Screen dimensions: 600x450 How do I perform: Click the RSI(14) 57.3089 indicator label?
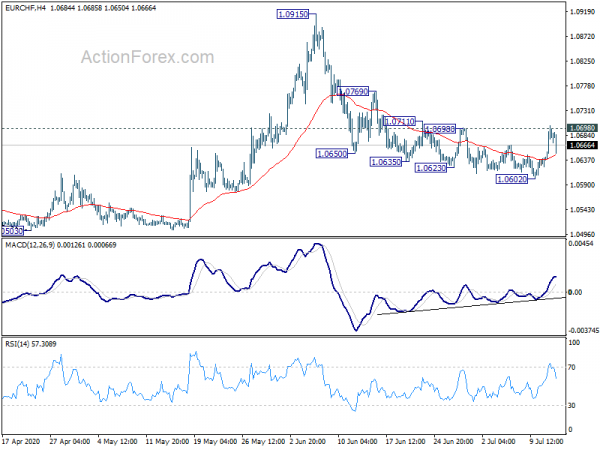[31, 344]
